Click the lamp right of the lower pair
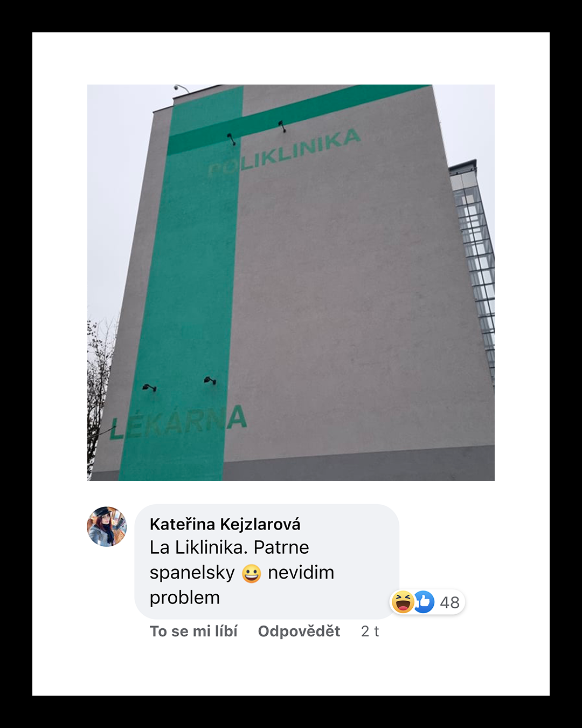Viewport: 582px width, 728px height. point(210,381)
